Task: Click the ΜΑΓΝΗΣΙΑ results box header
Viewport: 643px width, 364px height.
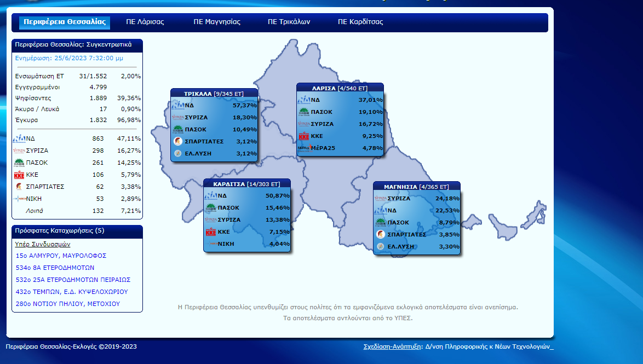Action: coord(416,187)
